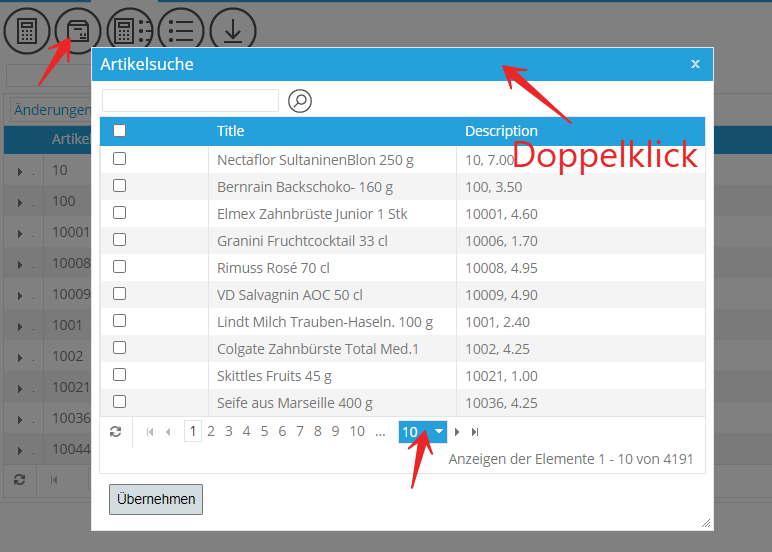
Task: Open the bullet list icon in the toolbar
Action: [x=181, y=31]
